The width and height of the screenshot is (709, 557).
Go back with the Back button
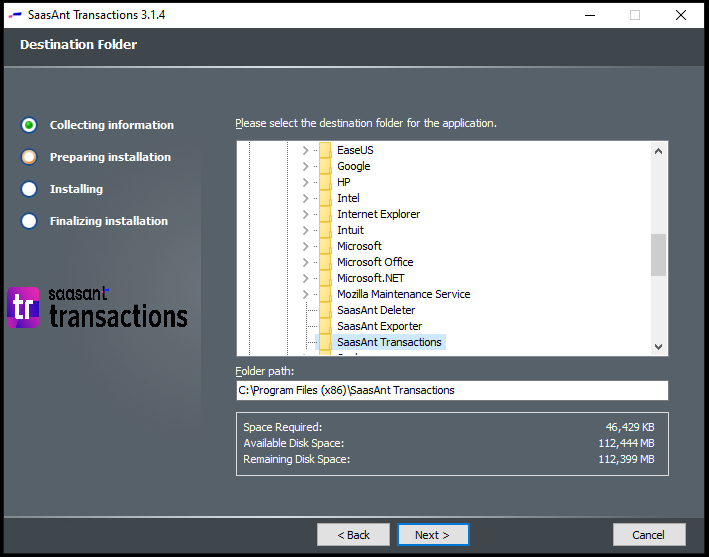click(354, 535)
